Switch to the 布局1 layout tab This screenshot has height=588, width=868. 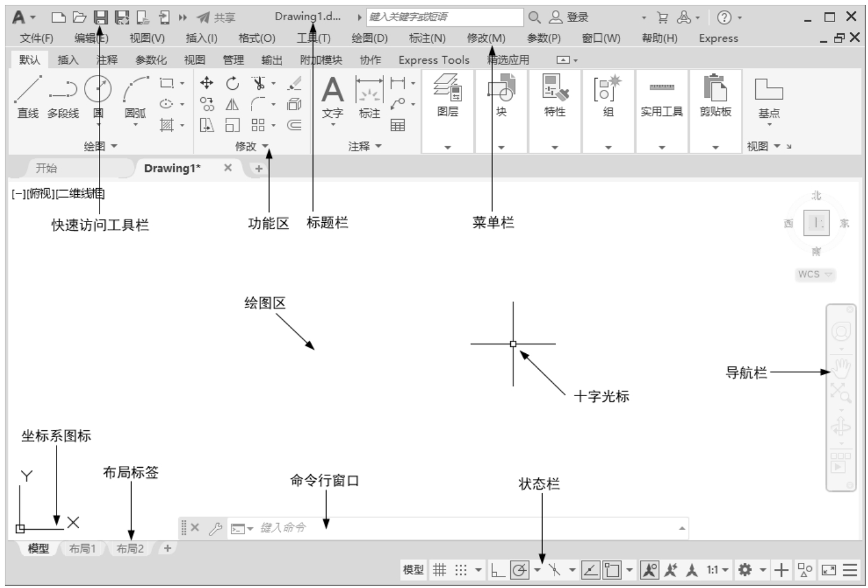(82, 549)
